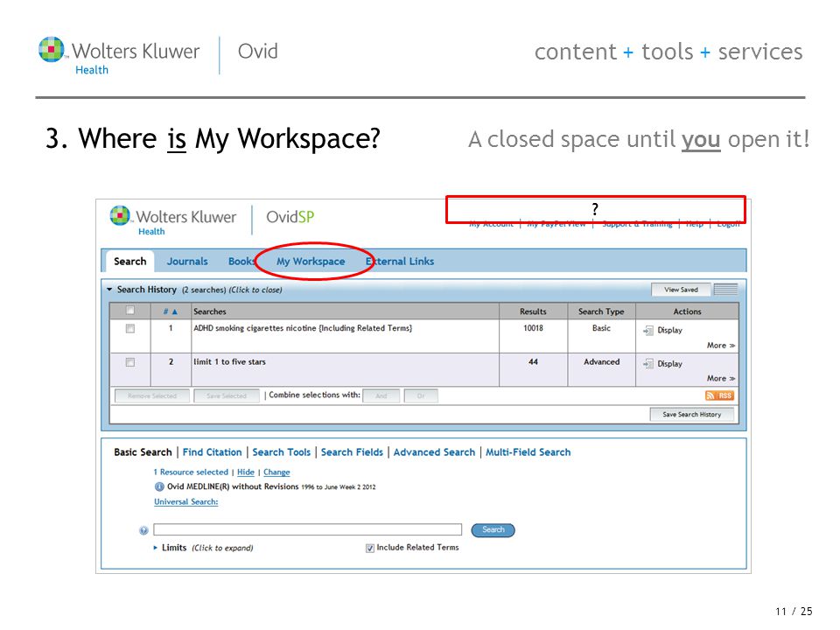Expand More actions for search 2
This screenshot has height=630, width=840.
(720, 378)
